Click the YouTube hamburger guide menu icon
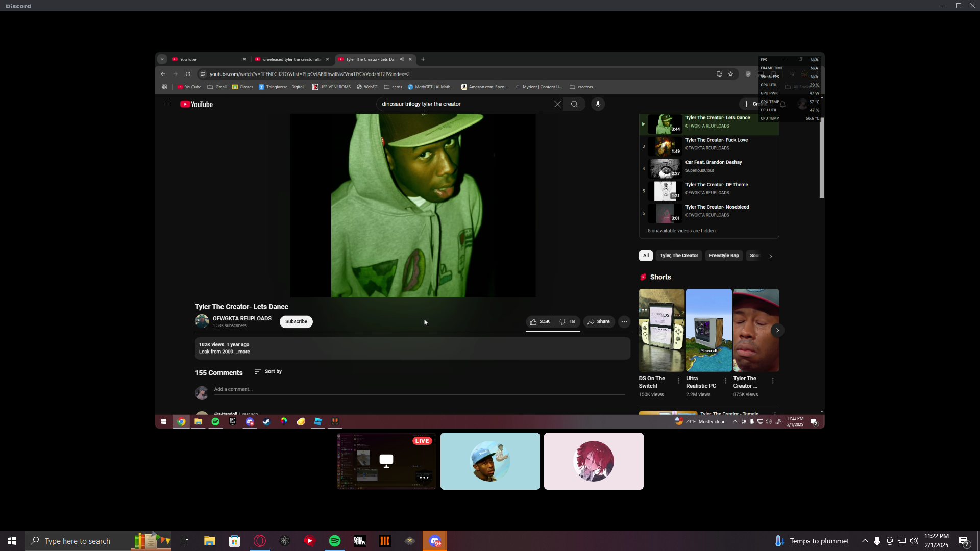This screenshot has width=980, height=551. [x=167, y=104]
